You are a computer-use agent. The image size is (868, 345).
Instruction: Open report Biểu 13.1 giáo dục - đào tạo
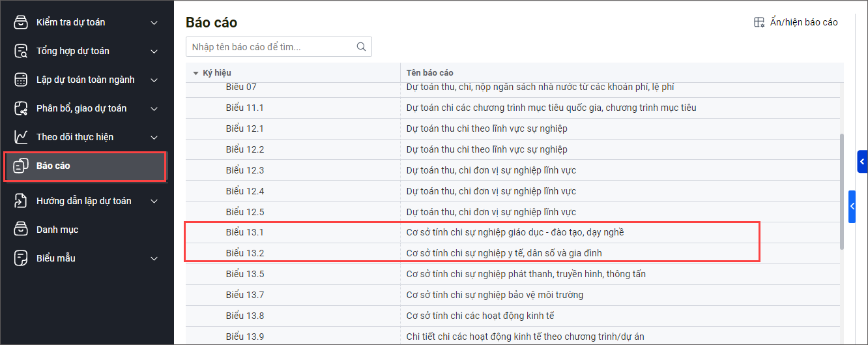pyautogui.click(x=515, y=232)
